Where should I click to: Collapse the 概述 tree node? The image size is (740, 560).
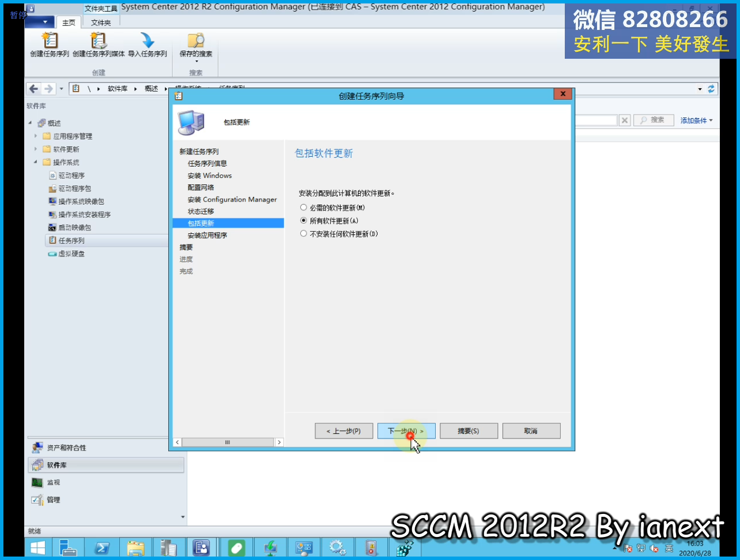click(x=31, y=123)
